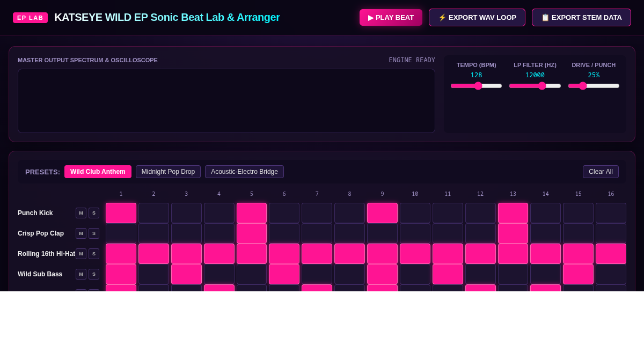Image resolution: width=644 pixels, height=338 pixels.
Task: Clear all sequencer steps
Action: click(x=601, y=172)
